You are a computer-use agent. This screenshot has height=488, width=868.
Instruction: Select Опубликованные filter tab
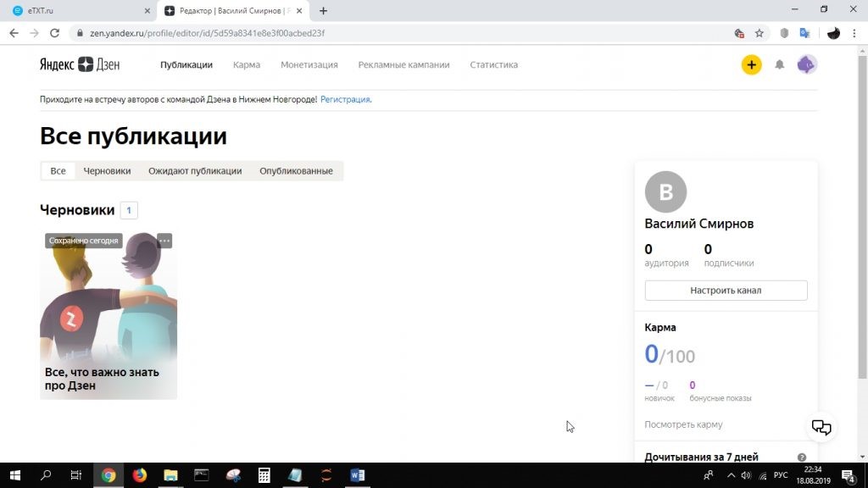pyautogui.click(x=296, y=171)
